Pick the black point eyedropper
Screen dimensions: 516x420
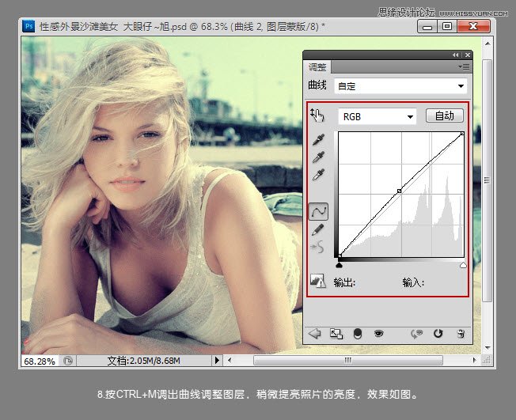point(318,139)
